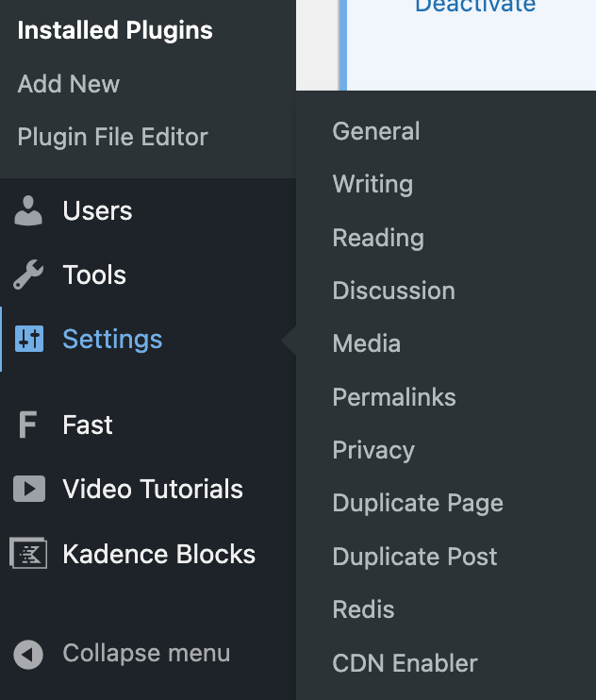The width and height of the screenshot is (596, 700).
Task: Collapse the admin sidebar menu
Action: point(146,654)
